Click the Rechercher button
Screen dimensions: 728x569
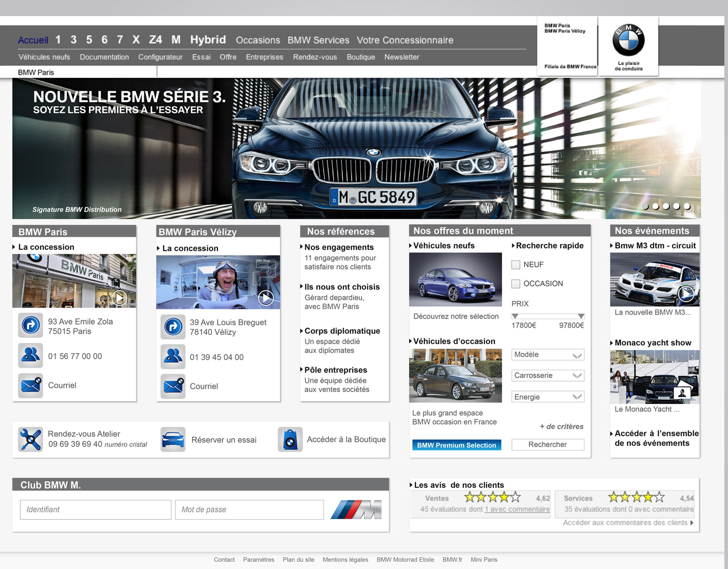tap(548, 444)
